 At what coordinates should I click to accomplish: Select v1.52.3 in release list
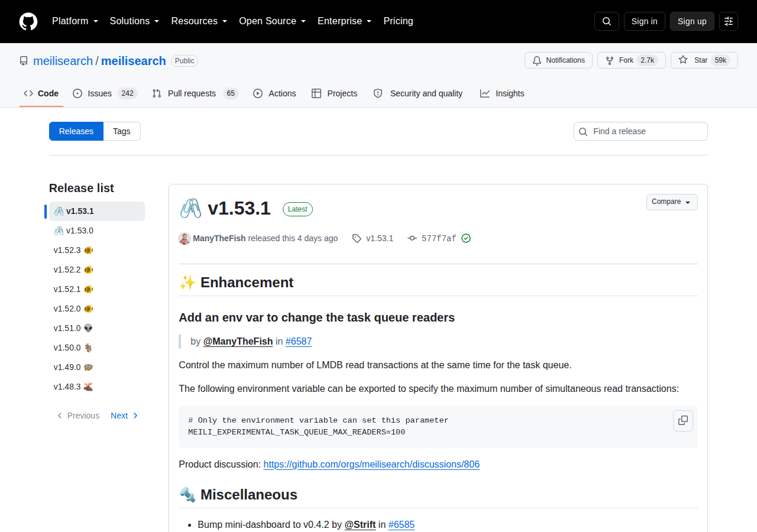pos(97,250)
